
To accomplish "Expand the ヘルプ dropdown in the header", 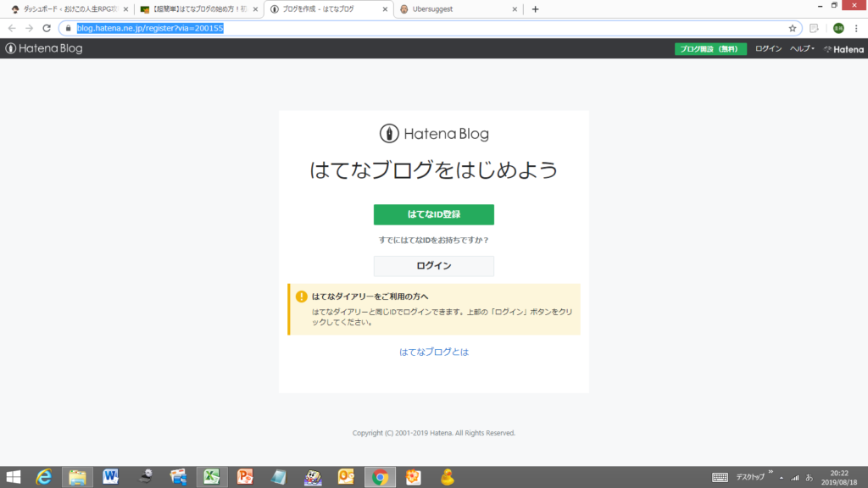I will tap(802, 48).
